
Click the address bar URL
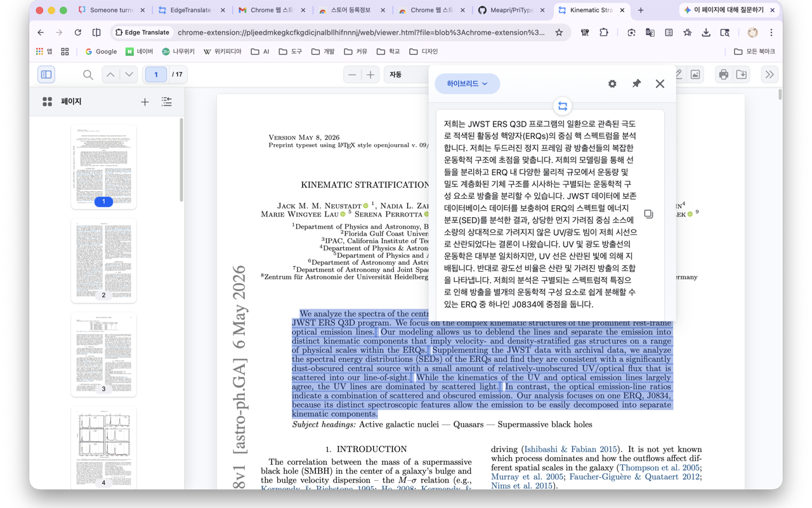click(361, 32)
